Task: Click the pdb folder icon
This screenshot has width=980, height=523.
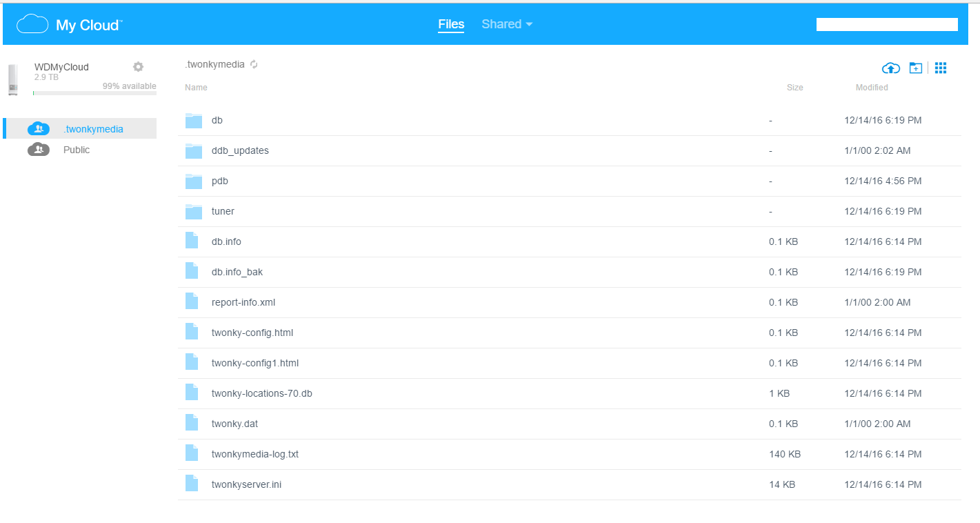Action: pos(194,181)
